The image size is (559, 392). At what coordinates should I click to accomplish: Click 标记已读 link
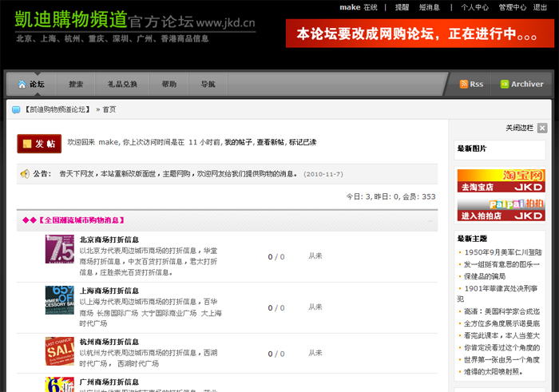[303, 142]
